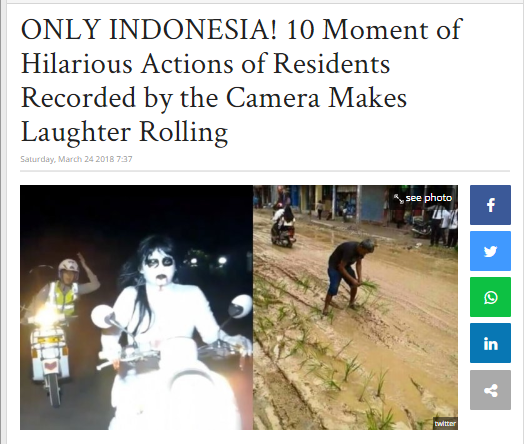524x444 pixels.
Task: Click the 'twitter' source credit label
Action: tap(445, 424)
